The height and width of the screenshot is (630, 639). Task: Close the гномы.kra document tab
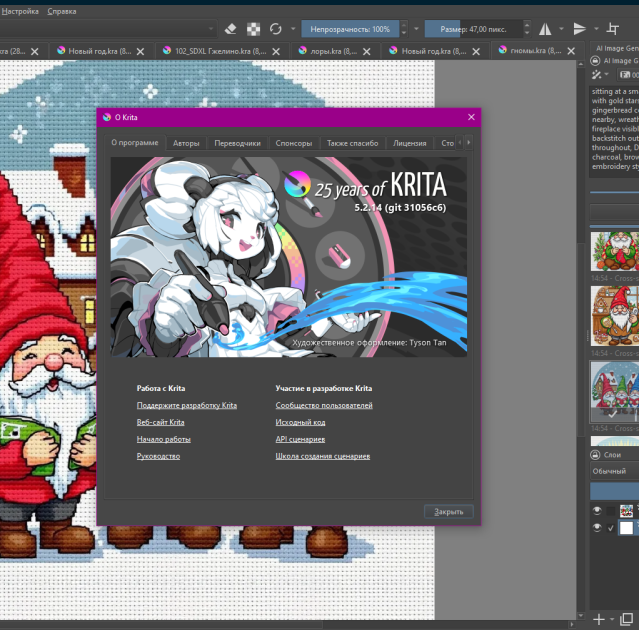(571, 51)
